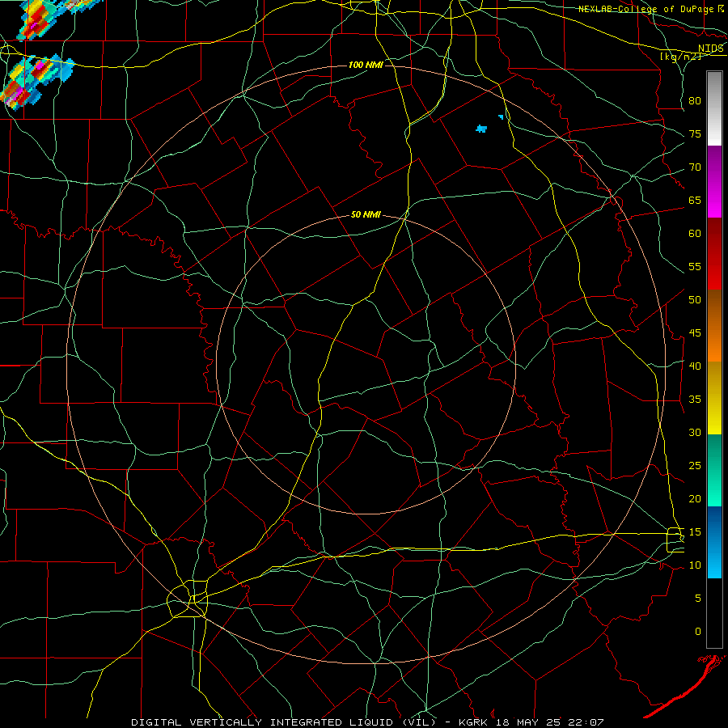The width and height of the screenshot is (728, 728).
Task: Click the scale value 20
Action: 695,498
